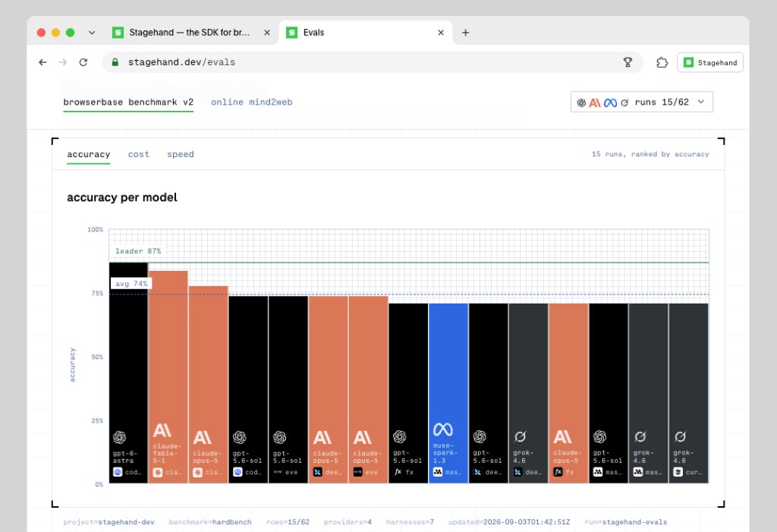This screenshot has width=777, height=532.
Task: Click the xAI logo on the grok-4.6 cur bar
Action: point(681,437)
